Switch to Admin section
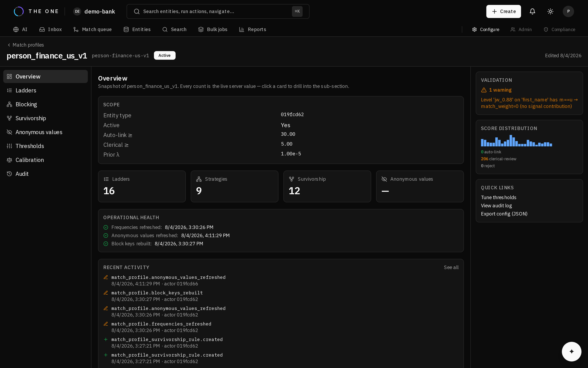Image resolution: width=588 pixels, height=368 pixels. [521, 29]
